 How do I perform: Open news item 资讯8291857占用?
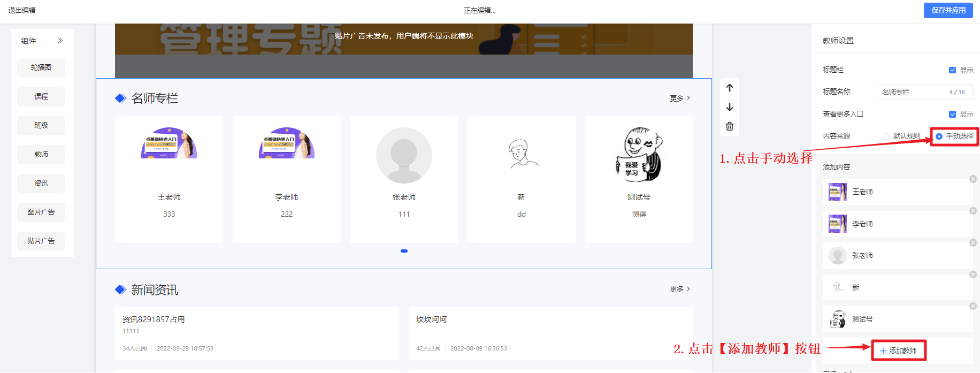click(x=257, y=333)
